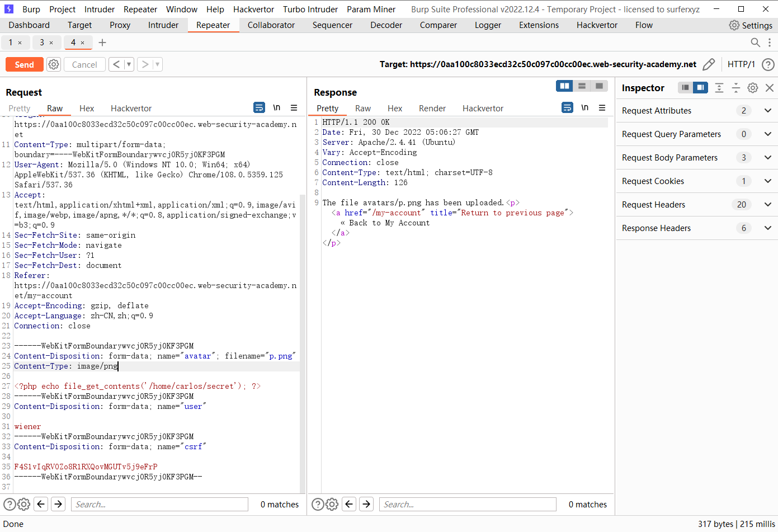Close Repeater tab 1

point(20,43)
